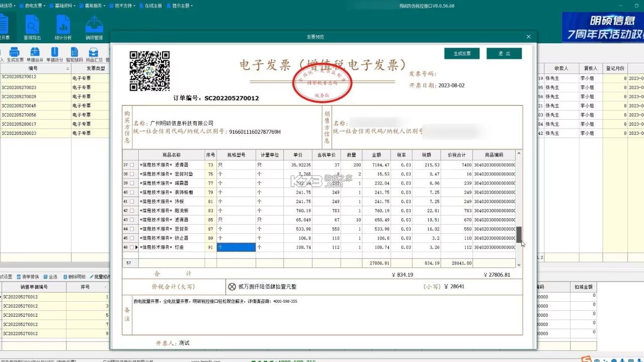Click the 货品汇总 toolbar icon
Image resolution: width=644 pixels, height=362 pixels.
coord(94,52)
